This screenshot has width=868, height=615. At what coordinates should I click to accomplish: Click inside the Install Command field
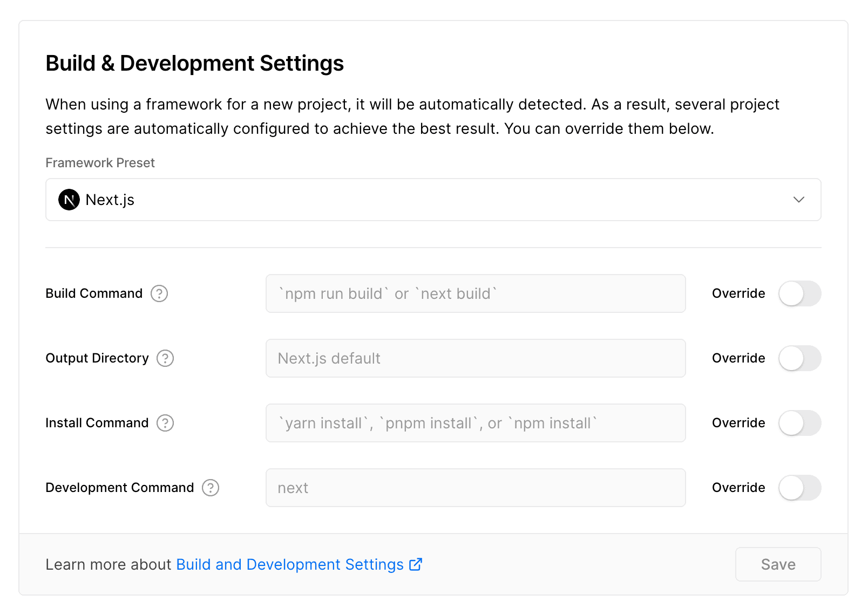[x=475, y=423]
